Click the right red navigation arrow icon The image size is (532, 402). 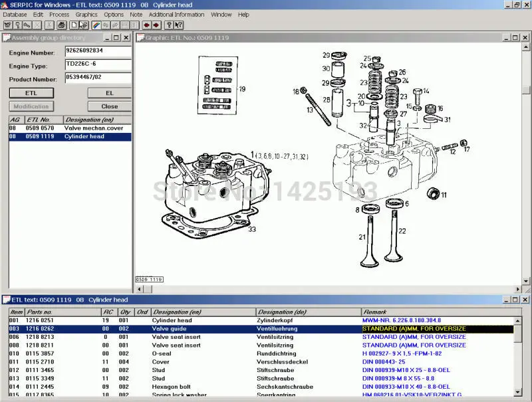(x=156, y=25)
